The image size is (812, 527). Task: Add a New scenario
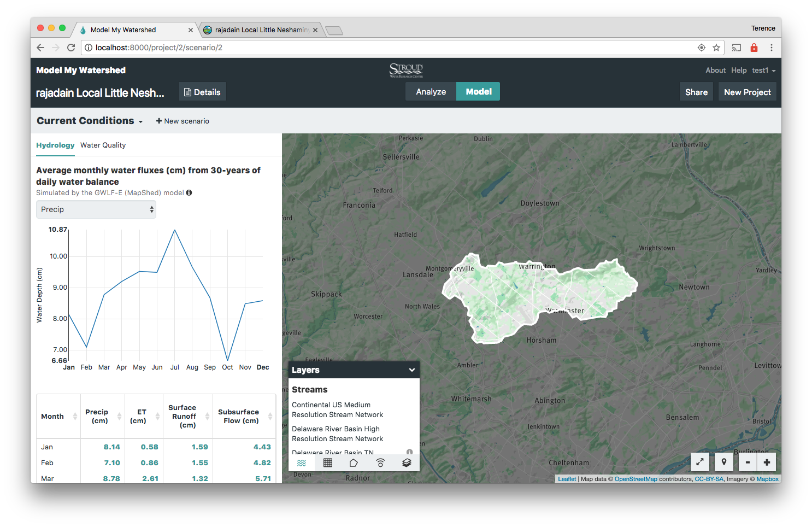(183, 121)
